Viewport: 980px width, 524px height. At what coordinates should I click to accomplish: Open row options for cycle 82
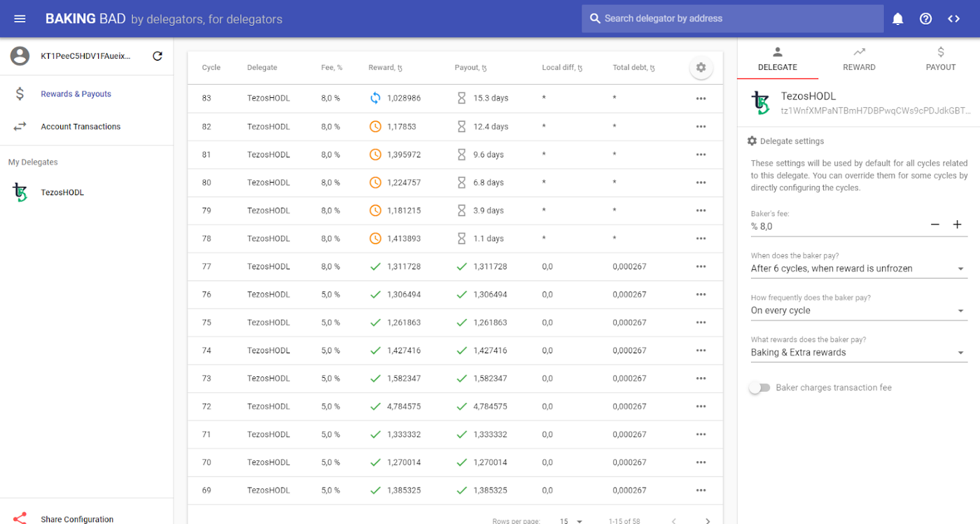tap(701, 127)
